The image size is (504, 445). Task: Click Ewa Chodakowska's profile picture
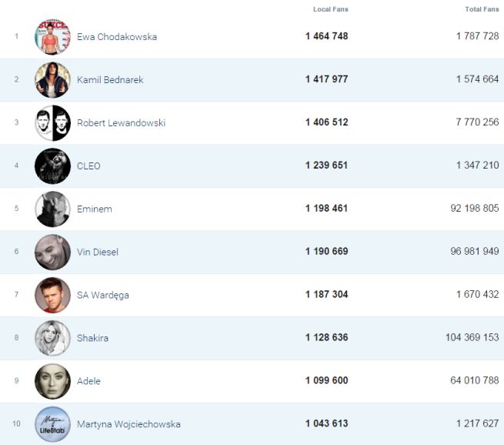point(52,37)
